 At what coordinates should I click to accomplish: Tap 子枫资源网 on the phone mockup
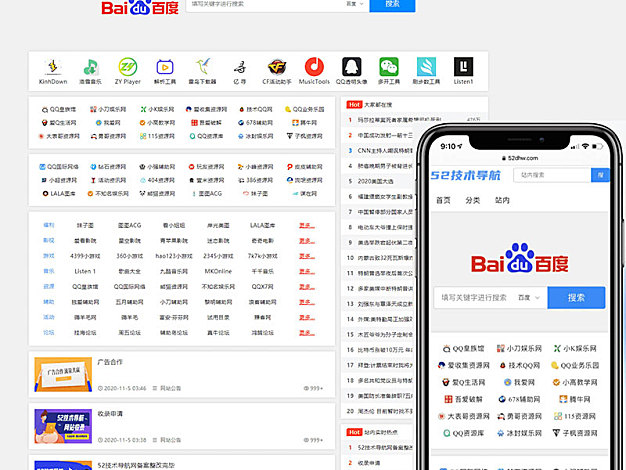pyautogui.click(x=574, y=433)
